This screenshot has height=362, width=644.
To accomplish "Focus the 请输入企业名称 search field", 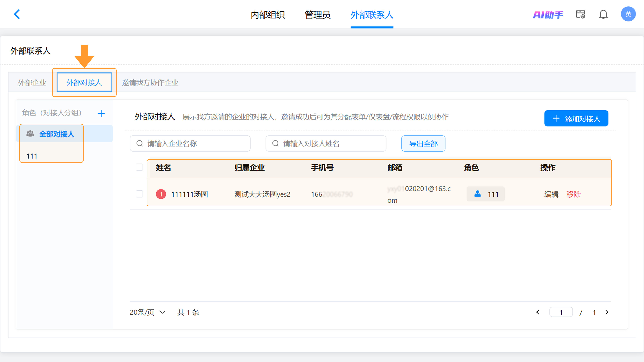I will [190, 143].
